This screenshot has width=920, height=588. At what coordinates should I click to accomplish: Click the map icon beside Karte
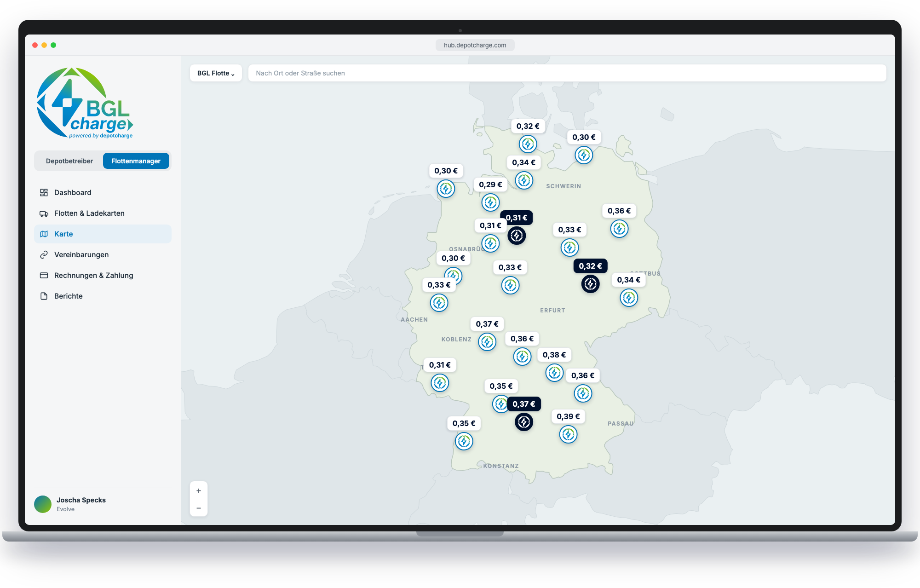(x=44, y=234)
